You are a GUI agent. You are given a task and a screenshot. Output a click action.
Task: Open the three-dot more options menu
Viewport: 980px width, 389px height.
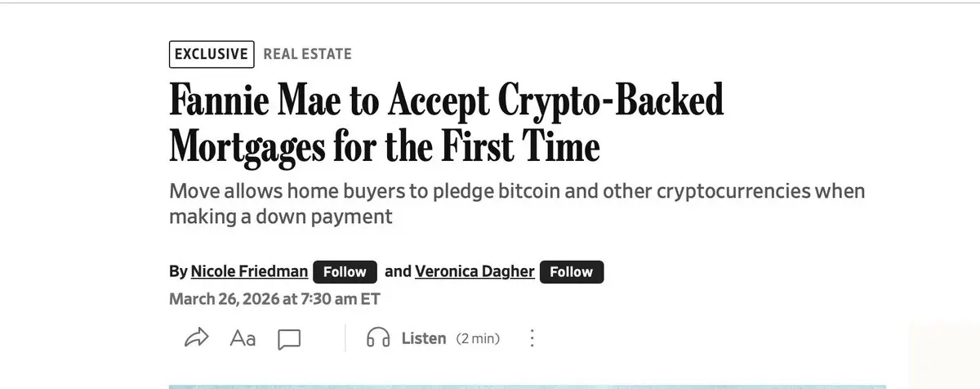coord(532,338)
